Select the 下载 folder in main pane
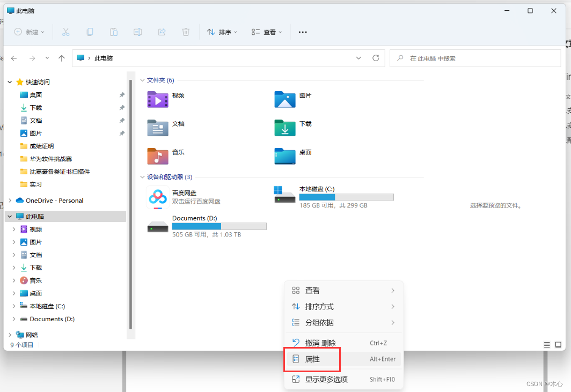 (x=285, y=128)
